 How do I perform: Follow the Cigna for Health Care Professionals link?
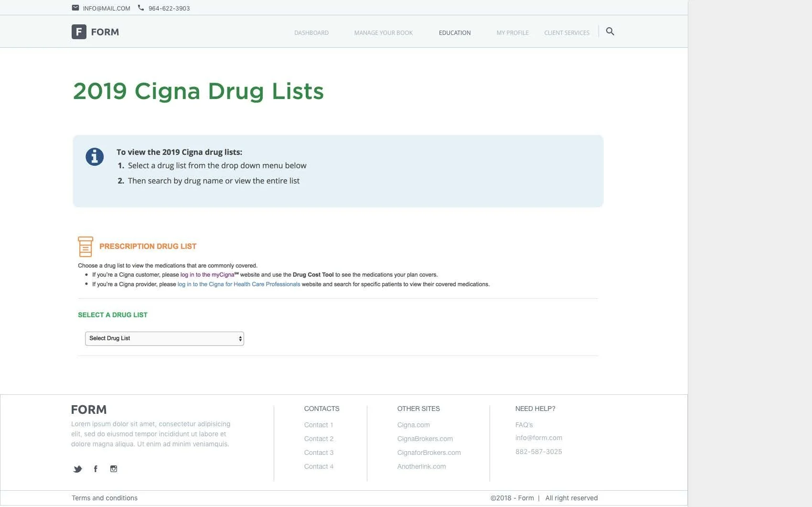239,284
